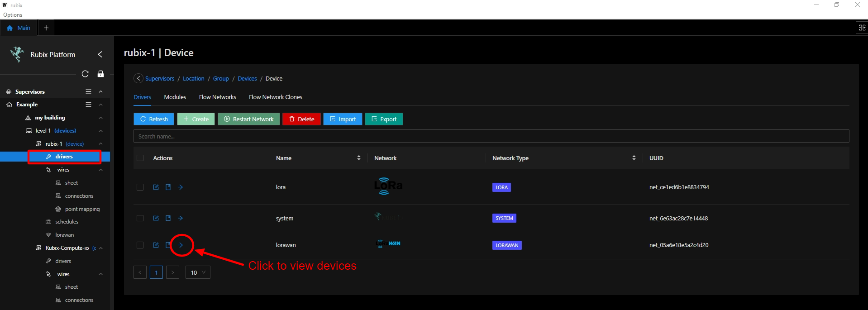Click the refresh icon in the sidebar header
Viewport: 868px width, 310px height.
85,74
